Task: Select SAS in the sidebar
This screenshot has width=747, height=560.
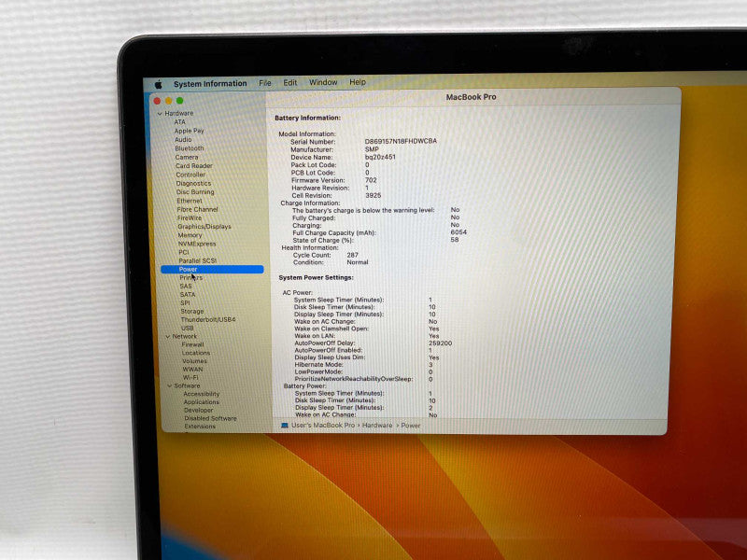Action: click(x=186, y=287)
